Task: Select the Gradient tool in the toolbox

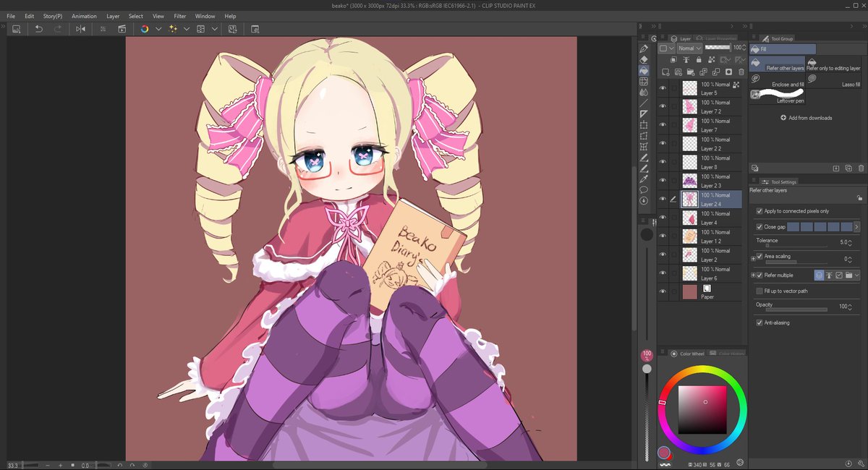Action: pyautogui.click(x=644, y=82)
